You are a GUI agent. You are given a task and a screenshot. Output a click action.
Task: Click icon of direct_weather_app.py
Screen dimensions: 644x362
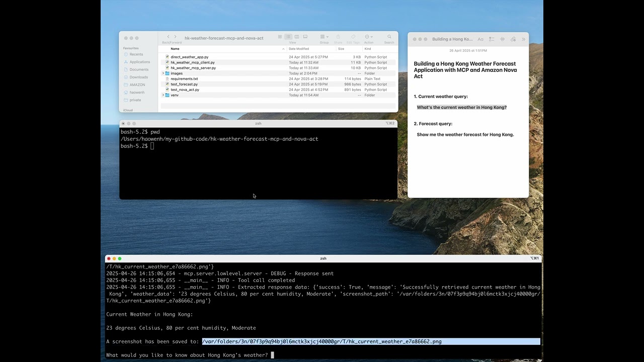167,57
